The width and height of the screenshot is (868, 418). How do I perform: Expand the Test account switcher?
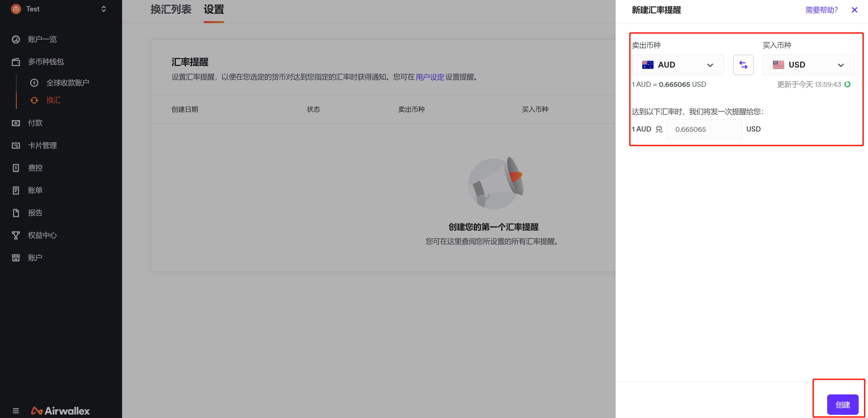point(103,9)
